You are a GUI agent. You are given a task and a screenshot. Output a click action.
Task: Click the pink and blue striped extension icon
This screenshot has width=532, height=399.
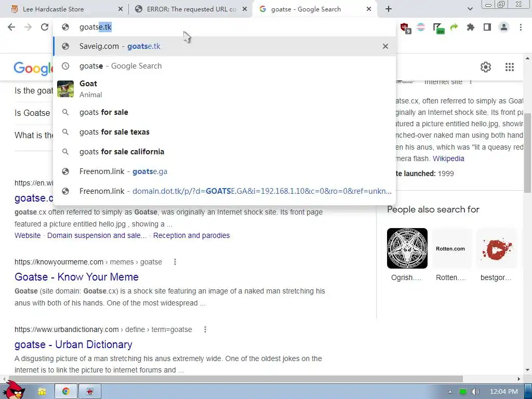tap(421, 27)
